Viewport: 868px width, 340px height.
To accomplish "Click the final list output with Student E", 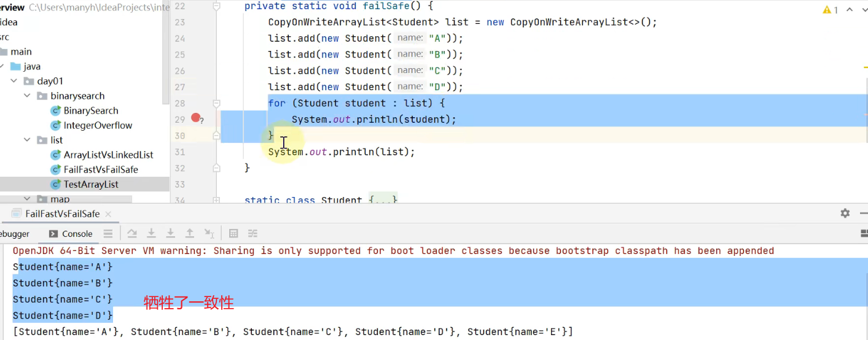I will point(293,331).
